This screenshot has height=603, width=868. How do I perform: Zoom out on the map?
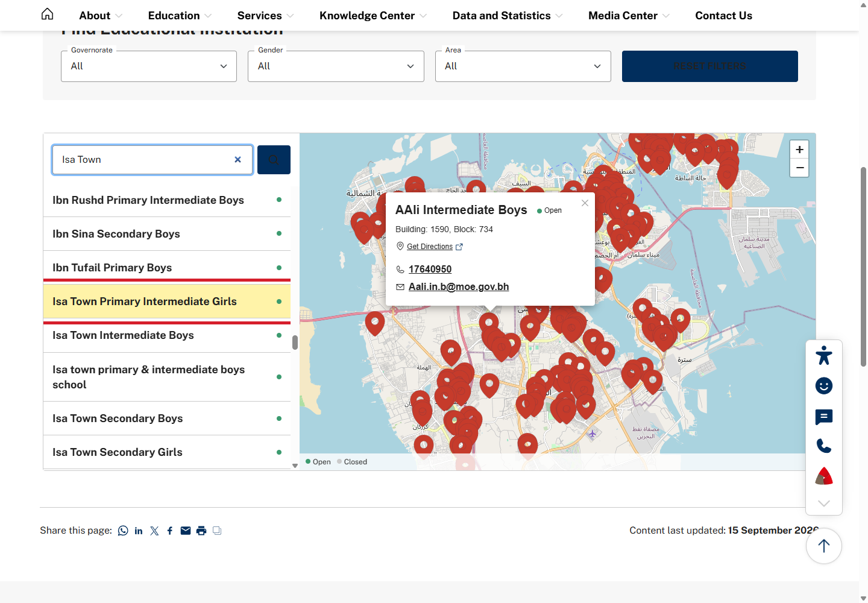(x=799, y=168)
